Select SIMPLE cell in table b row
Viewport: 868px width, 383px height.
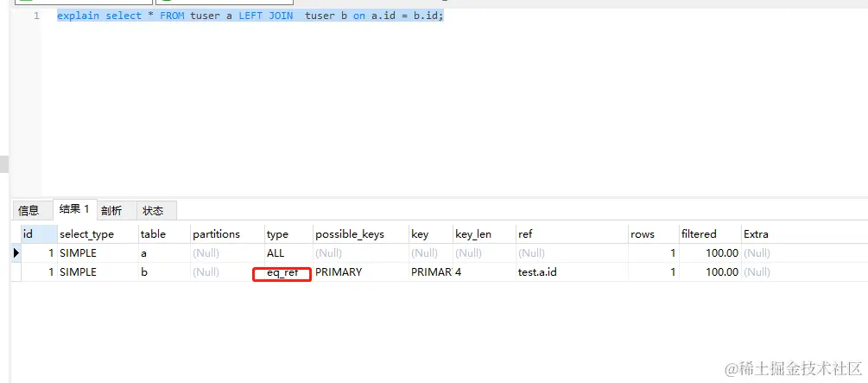(x=98, y=272)
